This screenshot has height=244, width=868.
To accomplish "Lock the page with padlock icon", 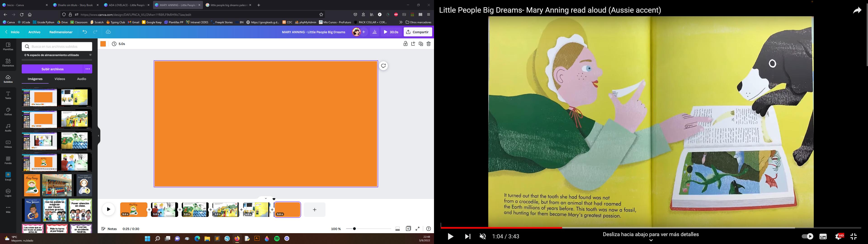I will pyautogui.click(x=405, y=44).
